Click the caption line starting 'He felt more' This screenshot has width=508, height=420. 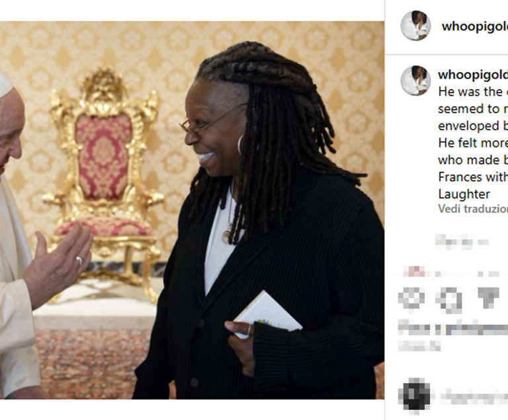(x=473, y=143)
